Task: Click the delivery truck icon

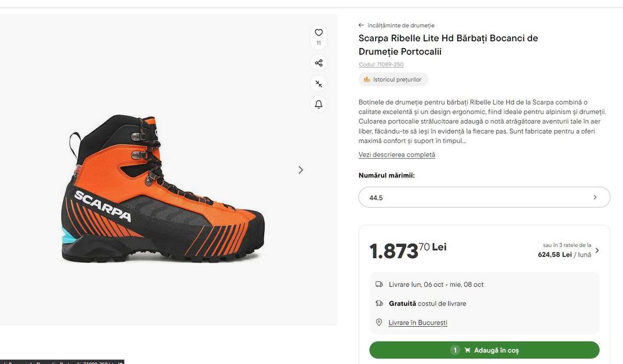Action: pos(379,284)
